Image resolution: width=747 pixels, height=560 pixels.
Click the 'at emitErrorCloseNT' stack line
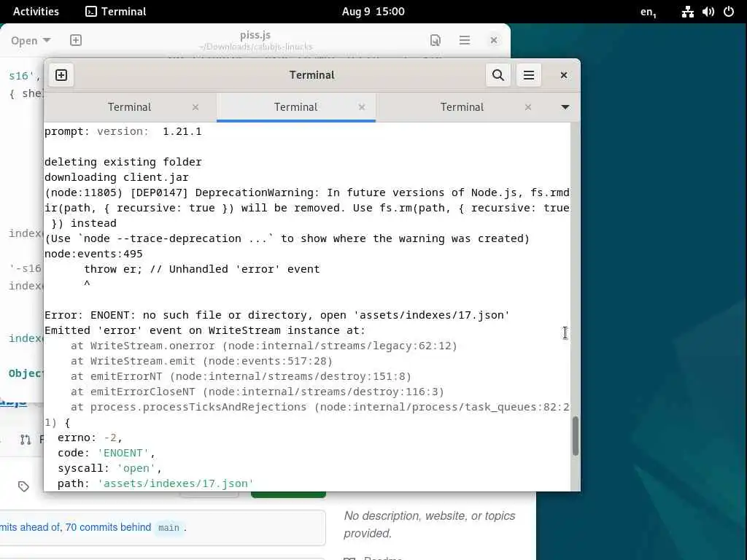(258, 392)
